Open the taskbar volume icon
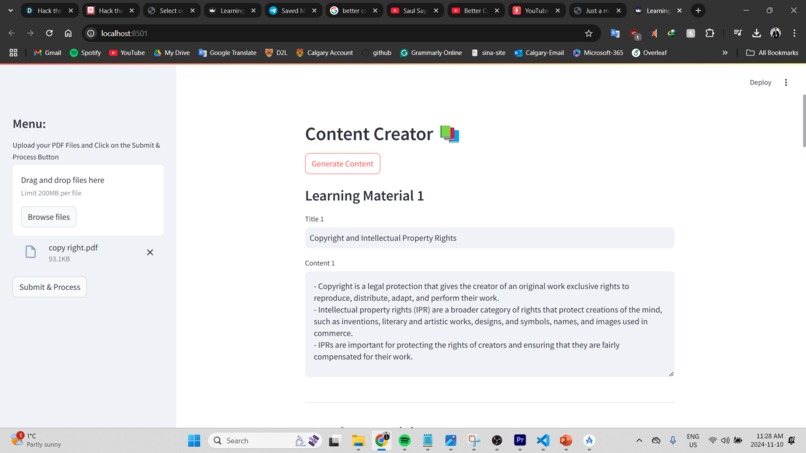 [x=725, y=441]
